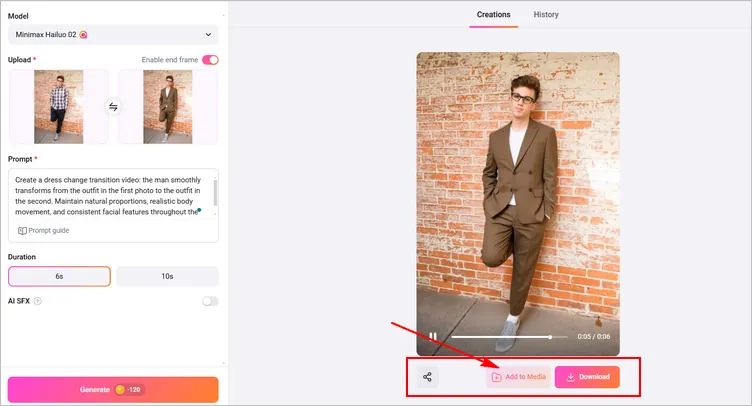Viewport: 752px width, 406px height.
Task: Click the Add to Media button
Action: [518, 377]
